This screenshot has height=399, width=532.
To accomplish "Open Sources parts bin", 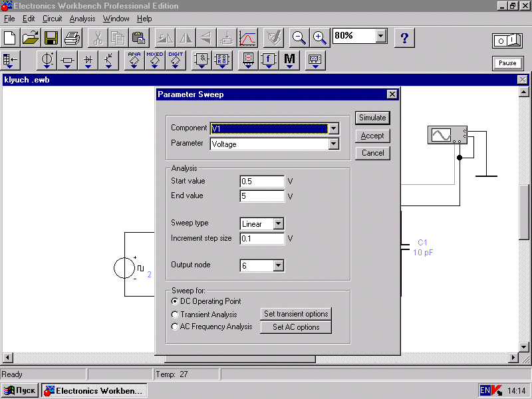I will pyautogui.click(x=47, y=61).
